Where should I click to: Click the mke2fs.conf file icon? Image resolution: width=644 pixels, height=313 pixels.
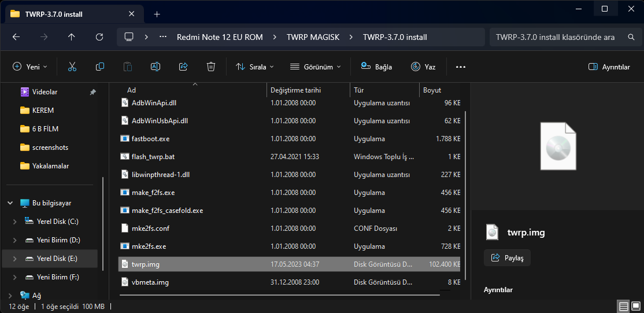(125, 229)
